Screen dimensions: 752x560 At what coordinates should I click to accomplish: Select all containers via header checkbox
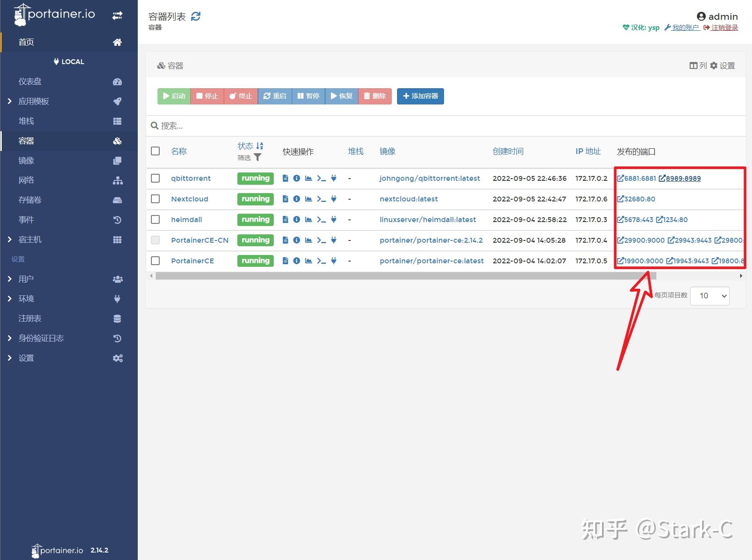pos(155,151)
